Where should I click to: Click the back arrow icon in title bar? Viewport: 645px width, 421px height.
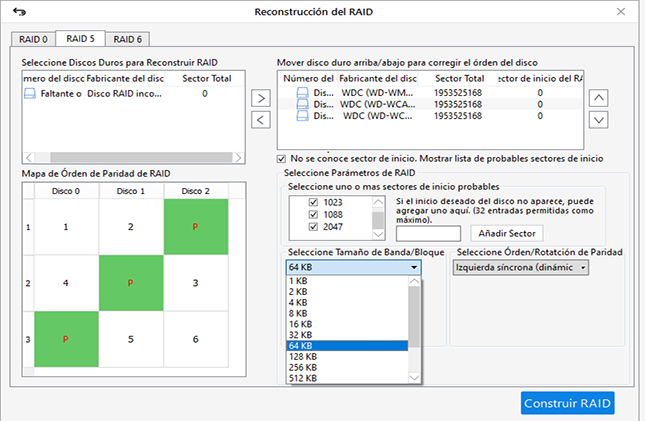tap(19, 12)
